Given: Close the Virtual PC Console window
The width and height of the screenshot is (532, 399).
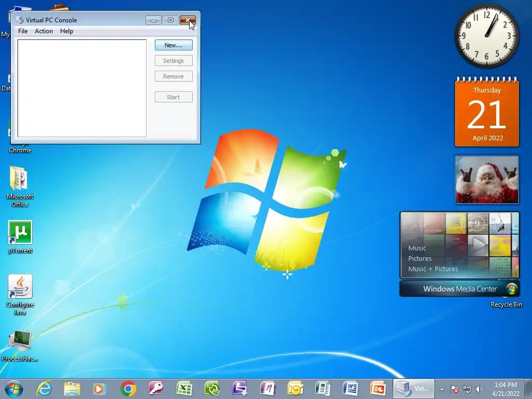Looking at the screenshot, I should (188, 20).
